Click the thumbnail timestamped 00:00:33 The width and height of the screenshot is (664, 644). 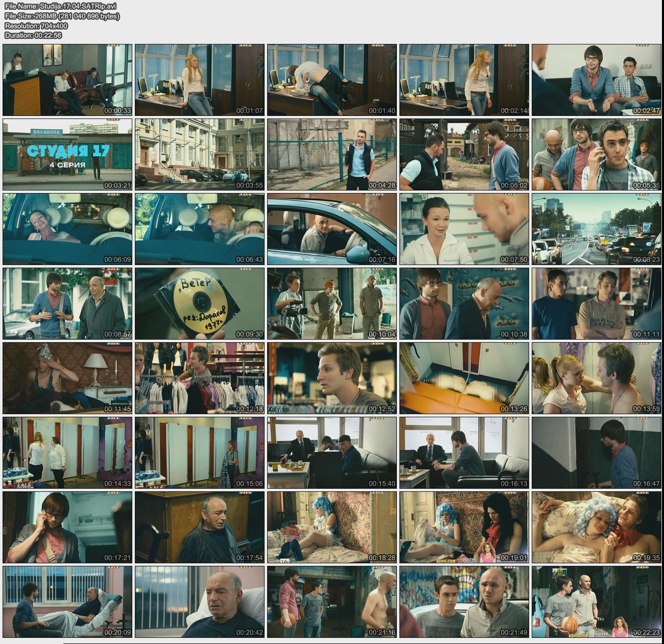[x=67, y=80]
